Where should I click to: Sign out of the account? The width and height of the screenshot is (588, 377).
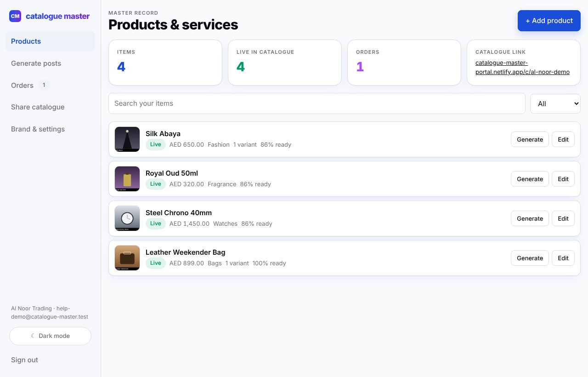click(x=25, y=360)
